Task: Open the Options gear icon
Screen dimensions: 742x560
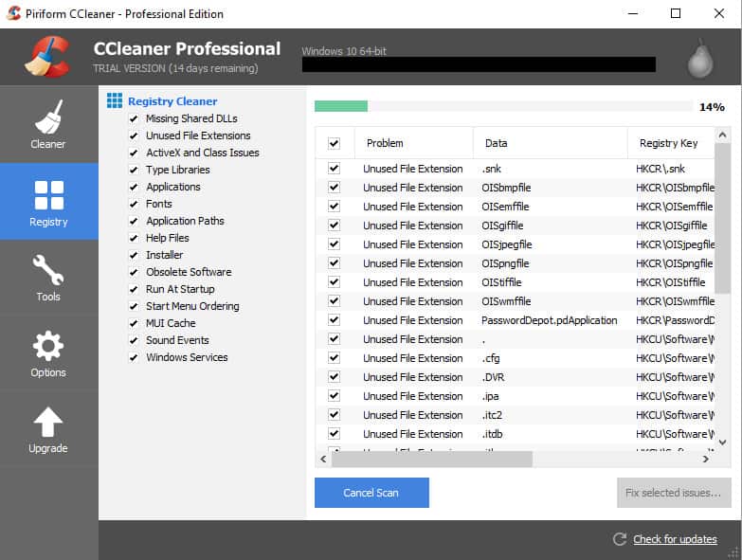Action: point(47,346)
